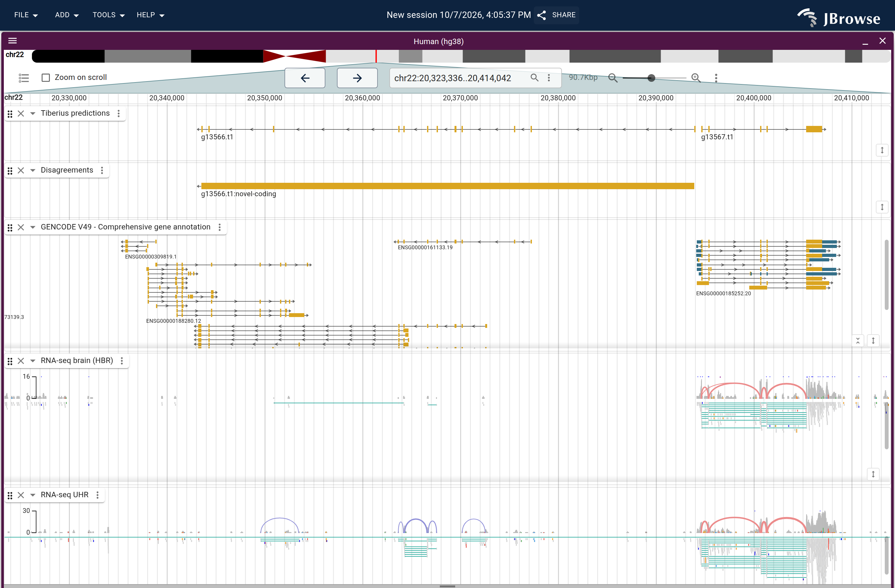Click the Human (hg38) view title
The image size is (895, 588).
(439, 41)
